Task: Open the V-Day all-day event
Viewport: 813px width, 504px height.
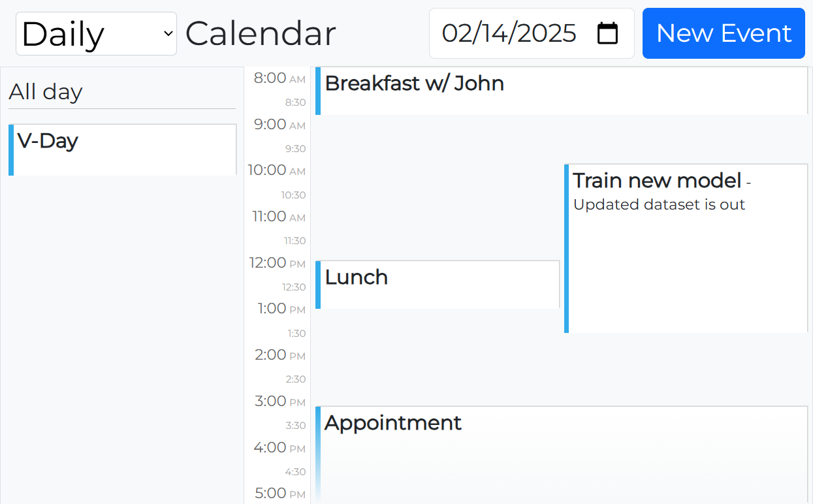Action: (x=124, y=150)
